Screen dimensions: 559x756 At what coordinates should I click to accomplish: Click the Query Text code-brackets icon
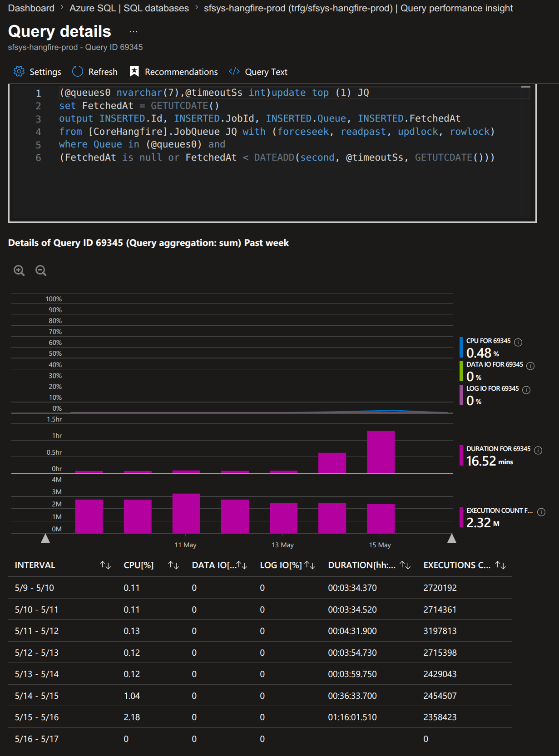tap(234, 72)
